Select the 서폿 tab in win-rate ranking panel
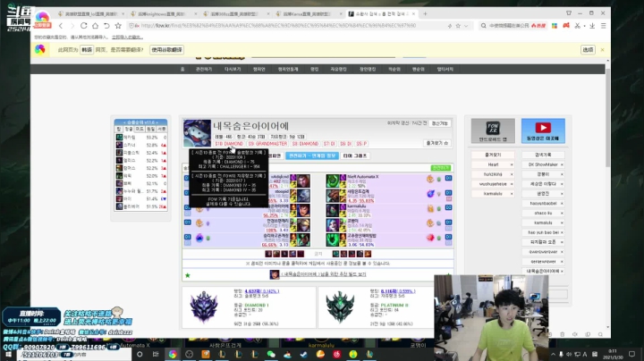The width and height of the screenshot is (644, 361). click(x=161, y=130)
